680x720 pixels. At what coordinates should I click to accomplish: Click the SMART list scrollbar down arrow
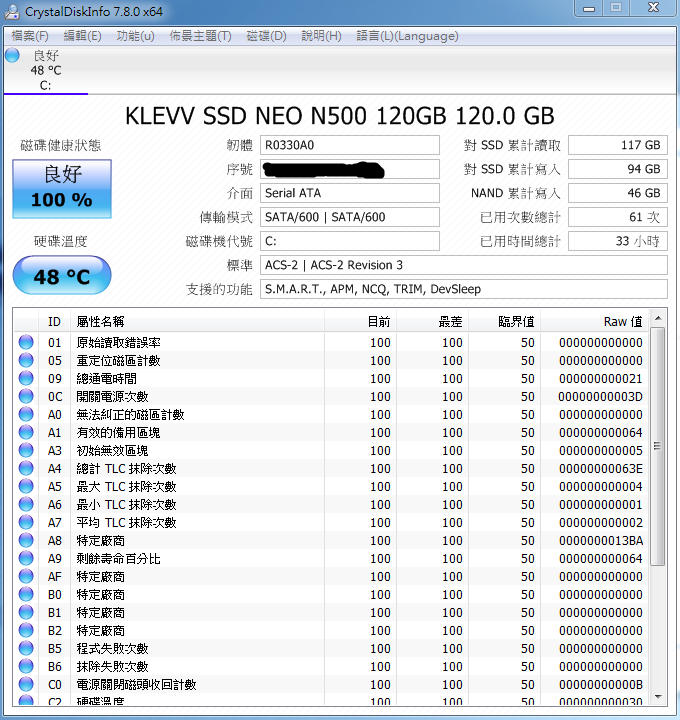[x=658, y=697]
